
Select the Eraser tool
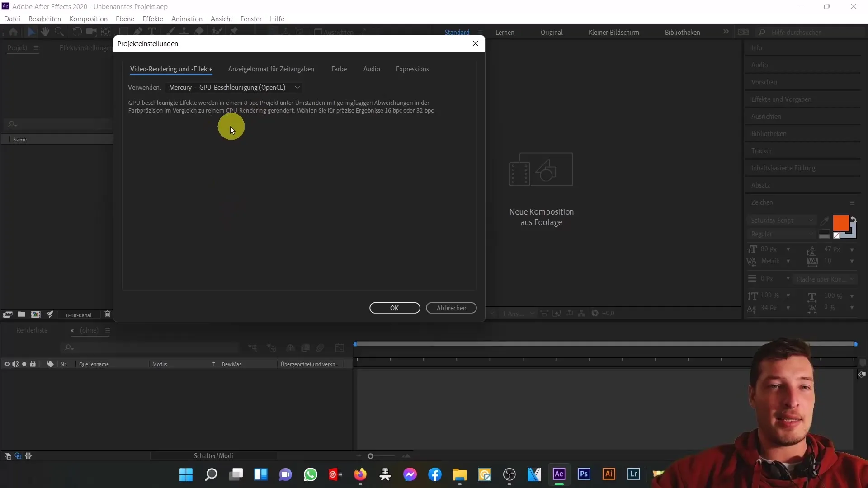pyautogui.click(x=199, y=32)
